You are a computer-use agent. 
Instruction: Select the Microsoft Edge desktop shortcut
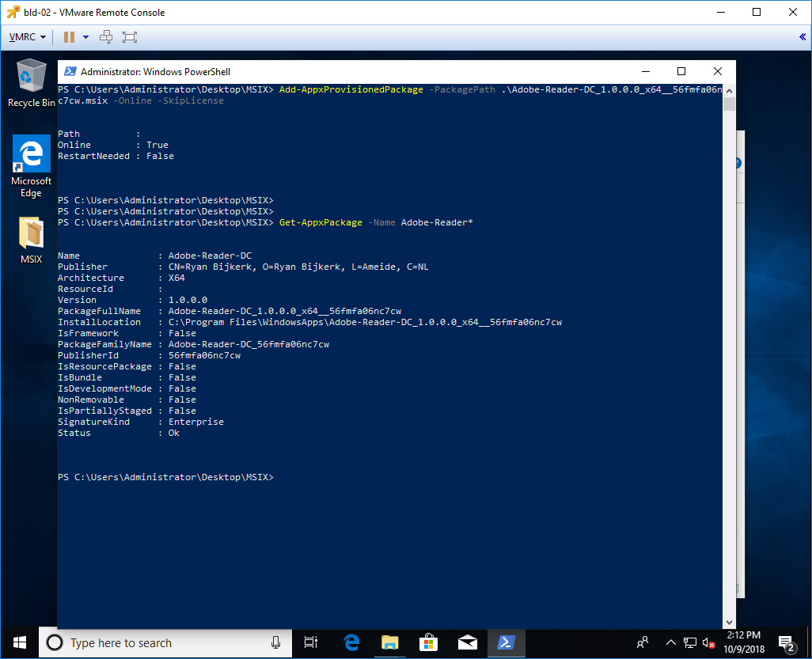click(31, 167)
